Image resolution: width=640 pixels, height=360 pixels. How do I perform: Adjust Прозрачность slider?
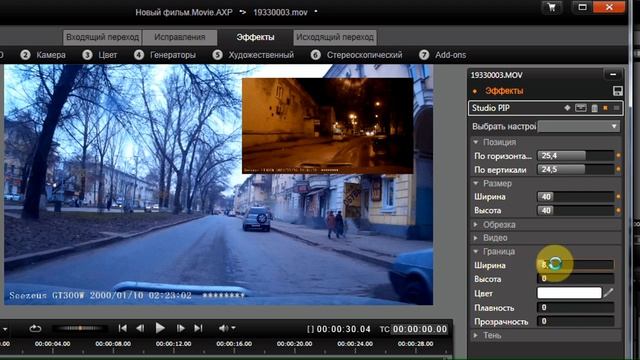[x=576, y=321]
